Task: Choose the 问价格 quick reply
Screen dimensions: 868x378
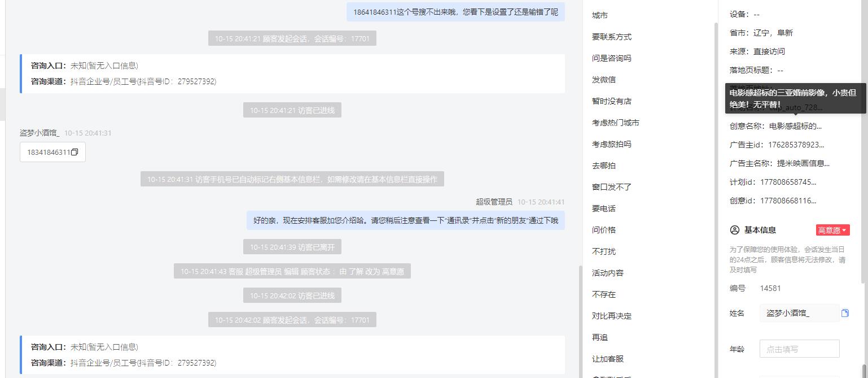Action: (x=604, y=230)
